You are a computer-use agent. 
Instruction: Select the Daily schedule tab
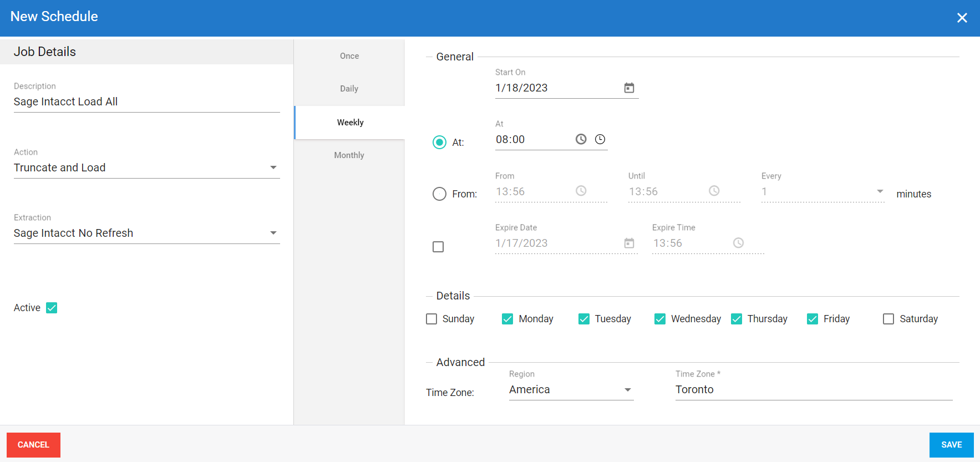coord(349,89)
